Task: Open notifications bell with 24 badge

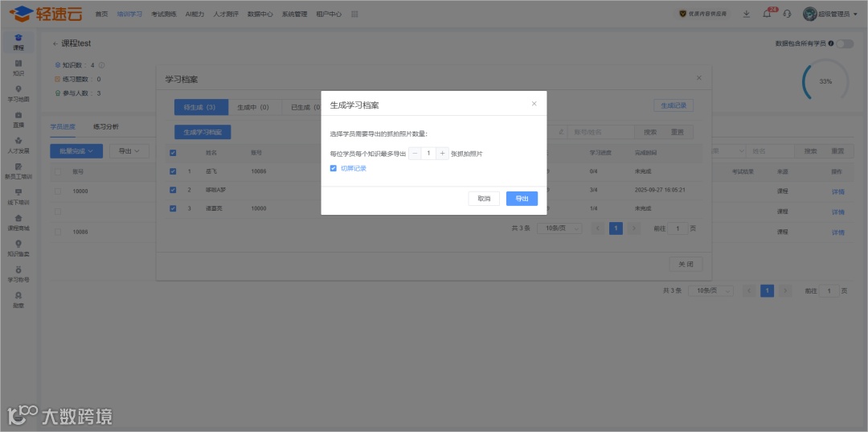Action: click(768, 14)
